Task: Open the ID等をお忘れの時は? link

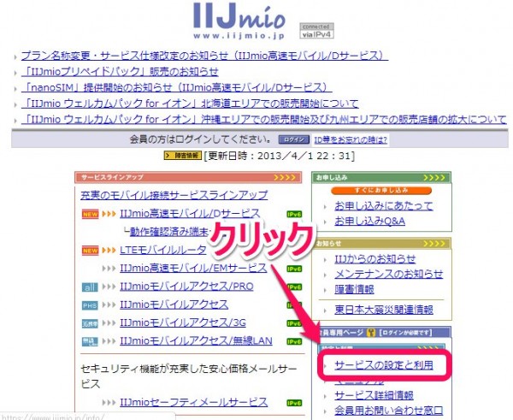Action: click(x=351, y=140)
